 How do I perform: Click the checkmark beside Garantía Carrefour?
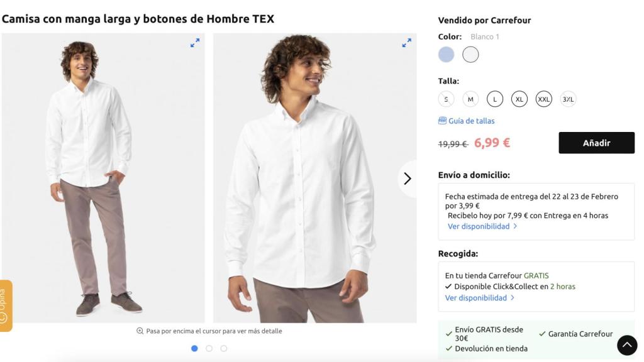click(x=541, y=334)
